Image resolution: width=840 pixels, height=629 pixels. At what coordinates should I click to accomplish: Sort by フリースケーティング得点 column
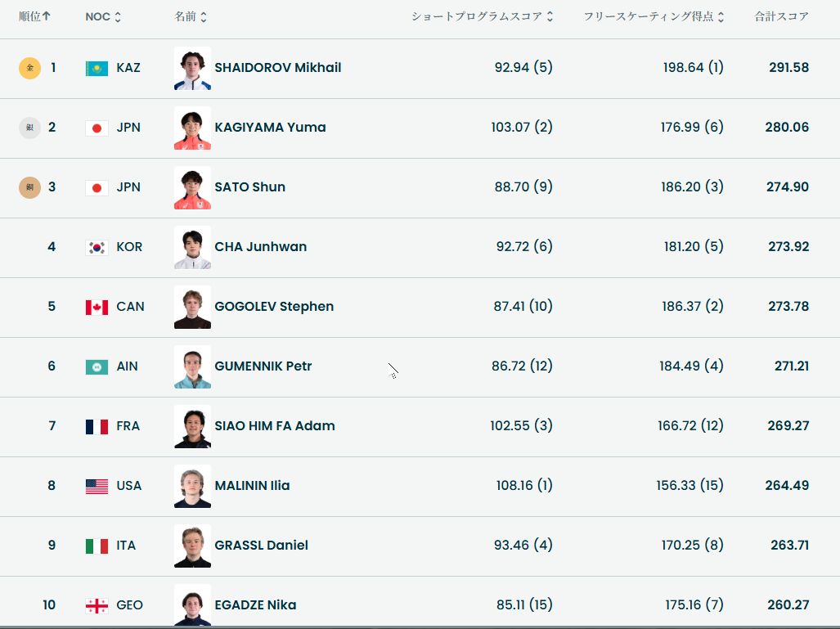(654, 16)
